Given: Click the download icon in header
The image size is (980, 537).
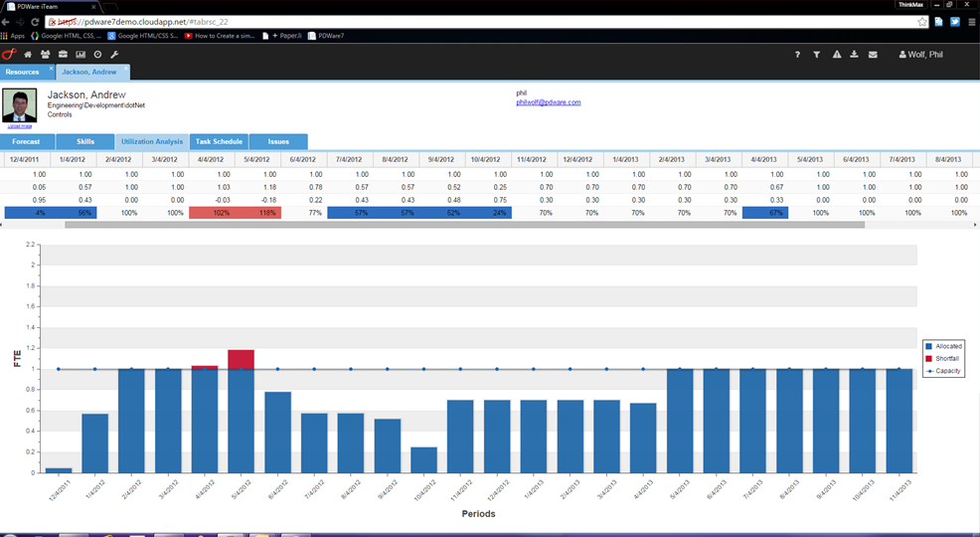Looking at the screenshot, I should pyautogui.click(x=854, y=55).
